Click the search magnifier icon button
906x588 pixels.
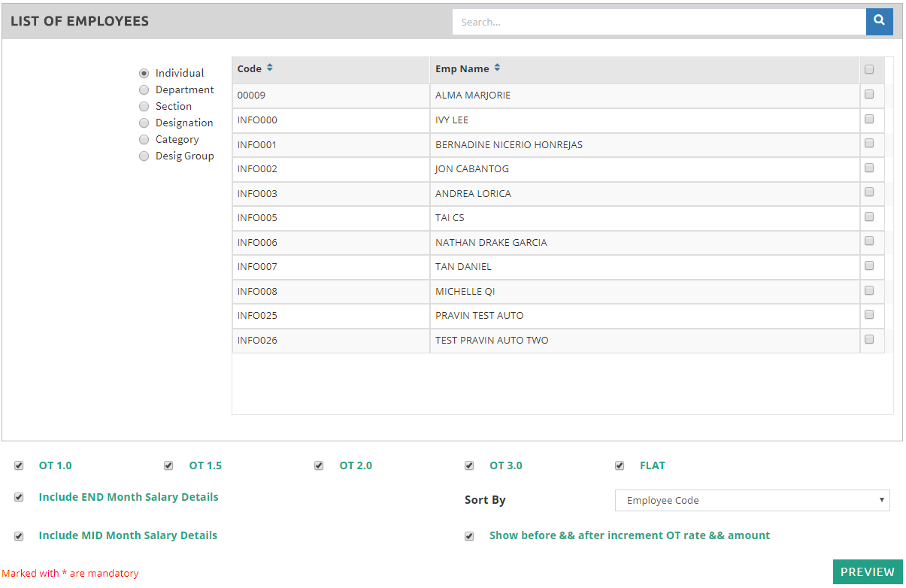pyautogui.click(x=879, y=22)
